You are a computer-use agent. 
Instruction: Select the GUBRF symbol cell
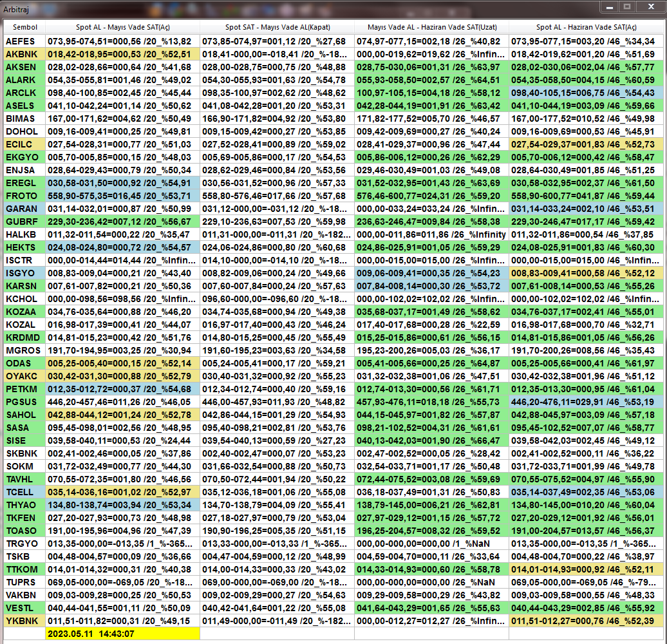24,222
